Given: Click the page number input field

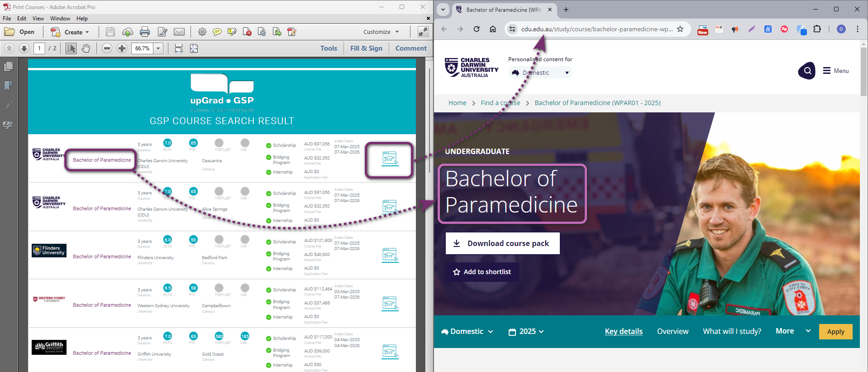Looking at the screenshot, I should (39, 48).
